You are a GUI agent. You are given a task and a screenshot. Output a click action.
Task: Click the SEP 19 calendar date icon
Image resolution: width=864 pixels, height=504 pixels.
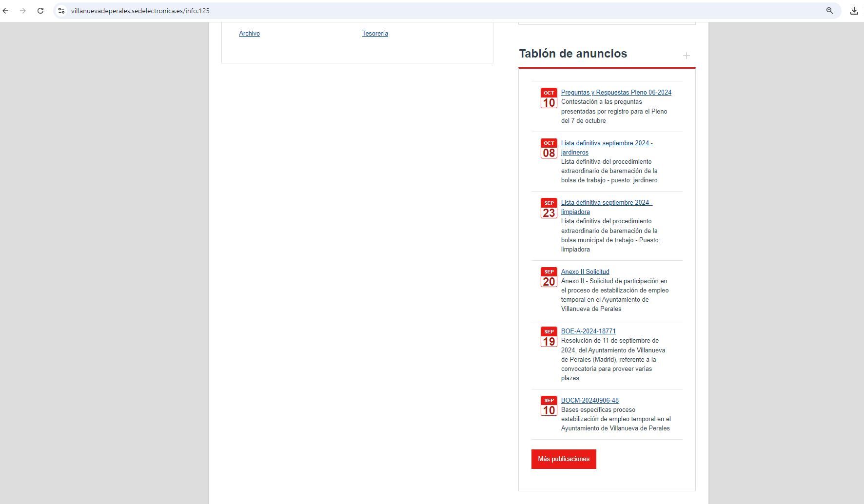pos(549,337)
